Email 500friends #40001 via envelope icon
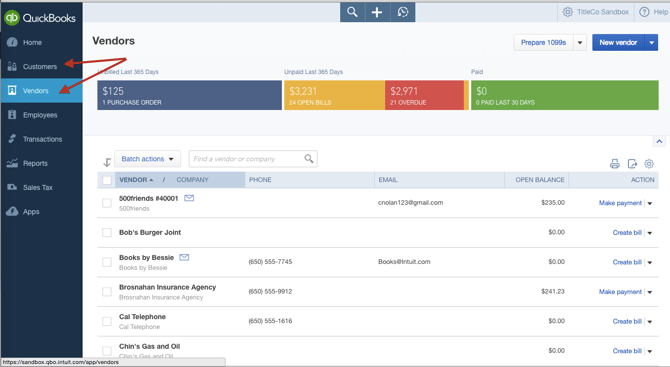The width and height of the screenshot is (670, 367). 189,198
